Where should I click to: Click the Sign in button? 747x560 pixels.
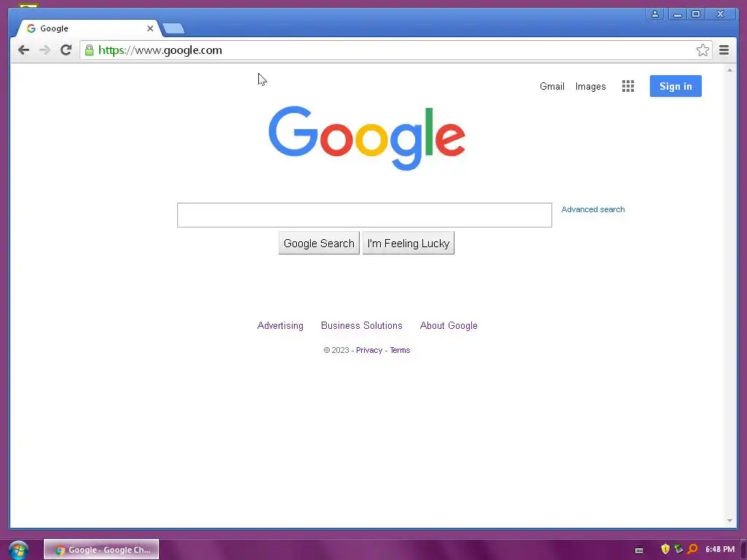pyautogui.click(x=676, y=86)
